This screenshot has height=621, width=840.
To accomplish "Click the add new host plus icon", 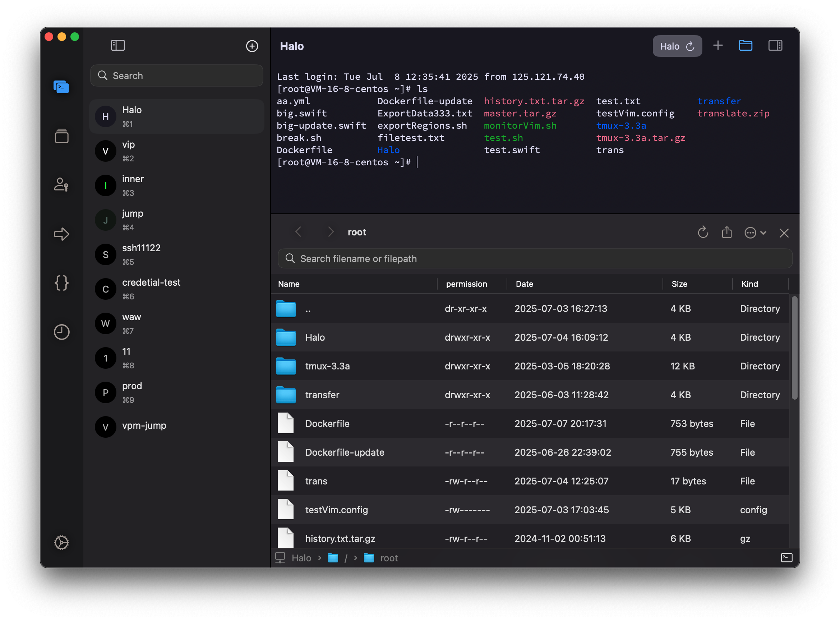I will point(252,46).
